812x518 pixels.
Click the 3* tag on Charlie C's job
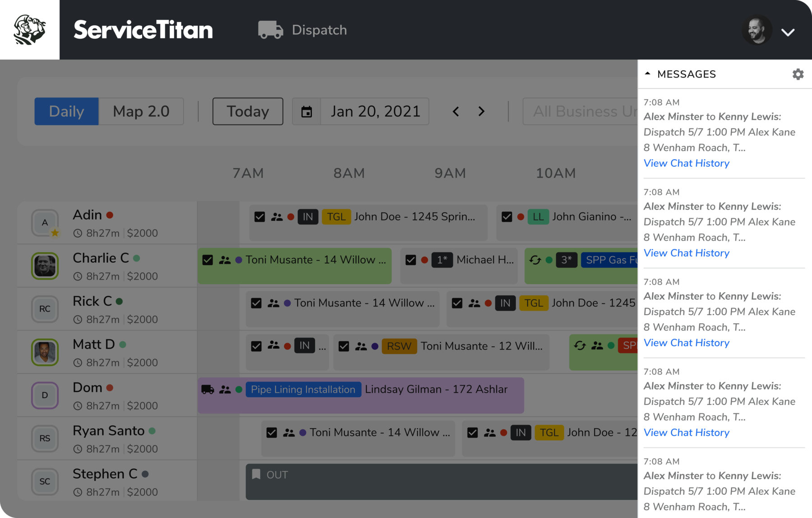pos(567,260)
